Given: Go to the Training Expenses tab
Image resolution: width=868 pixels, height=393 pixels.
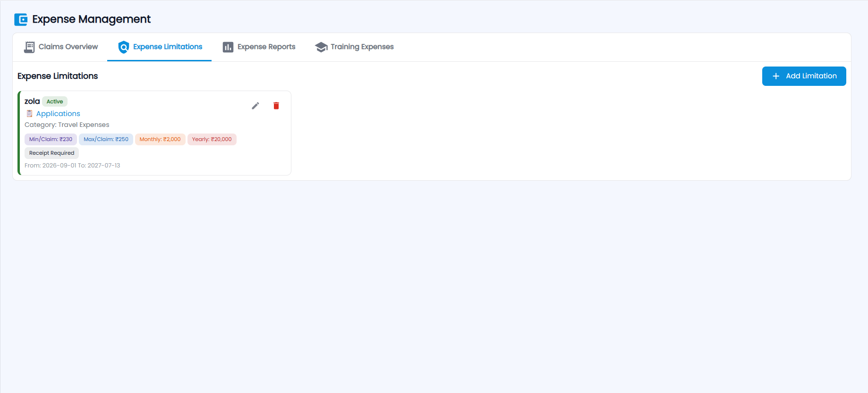Looking at the screenshot, I should click(354, 47).
